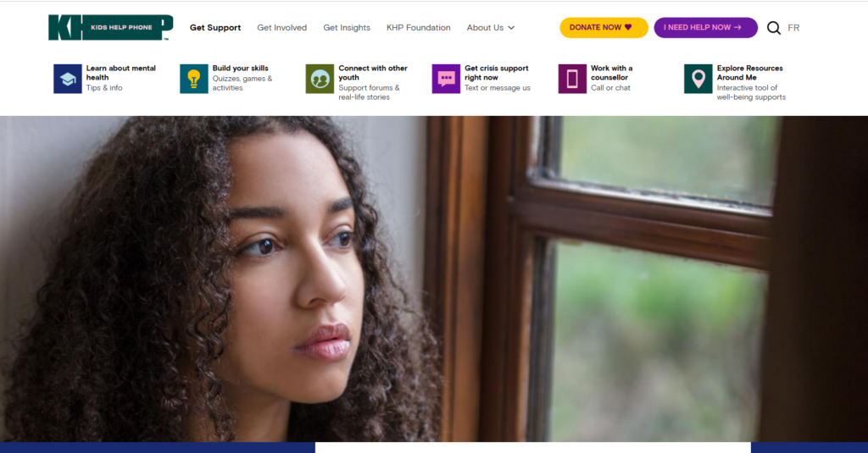Screen dimensions: 868x453
Task: Switch language to FR
Action: (793, 28)
